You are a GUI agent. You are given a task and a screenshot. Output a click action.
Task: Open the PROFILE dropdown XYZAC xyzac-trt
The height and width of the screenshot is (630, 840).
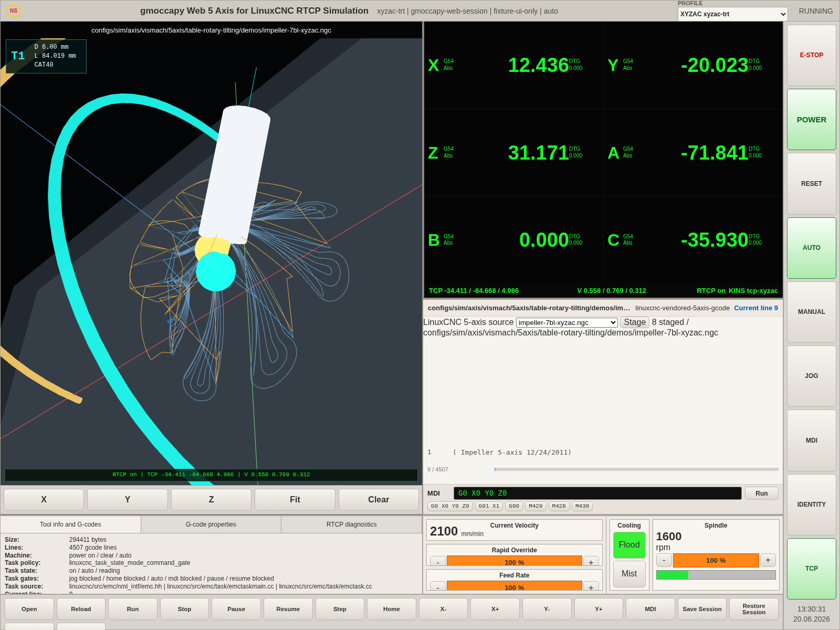coord(732,14)
